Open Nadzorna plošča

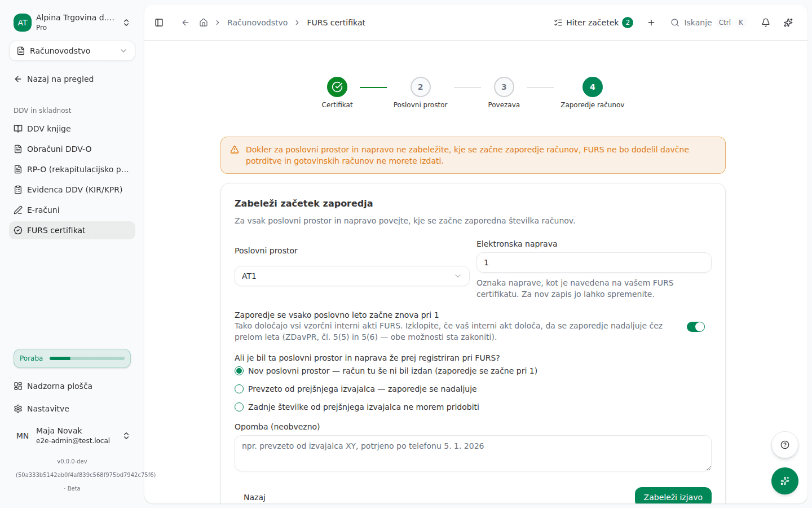coord(72,386)
